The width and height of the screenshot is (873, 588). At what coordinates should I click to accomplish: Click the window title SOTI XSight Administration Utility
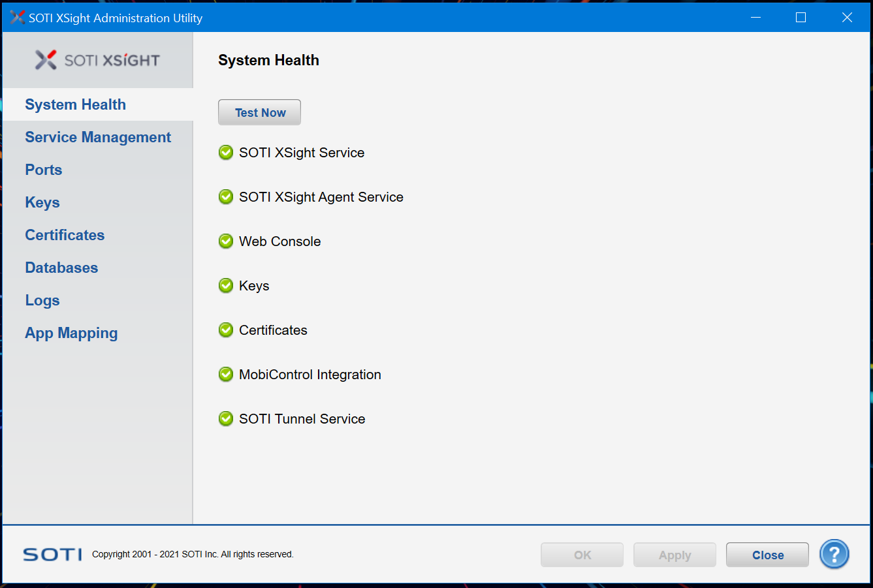[x=116, y=18]
